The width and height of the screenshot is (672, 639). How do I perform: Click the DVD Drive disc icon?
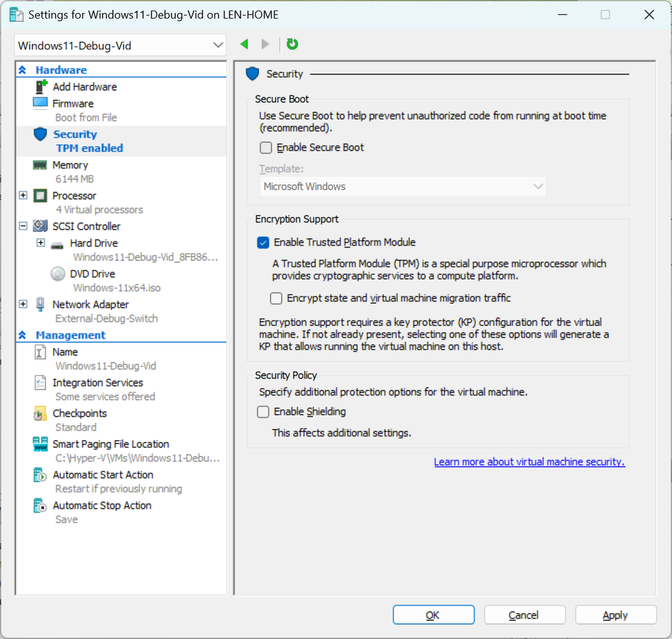58,274
